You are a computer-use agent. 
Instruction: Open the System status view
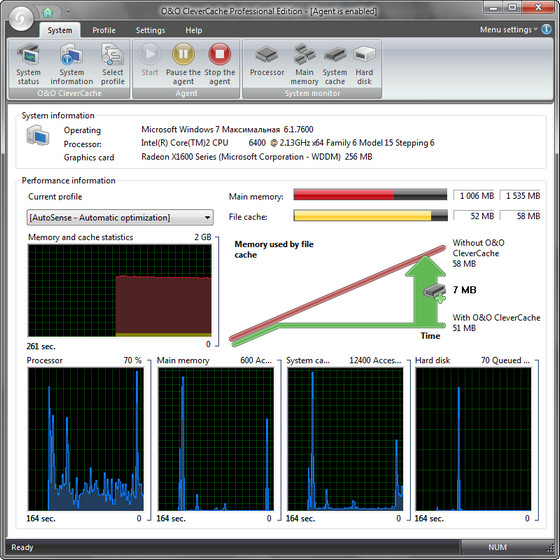(x=29, y=64)
